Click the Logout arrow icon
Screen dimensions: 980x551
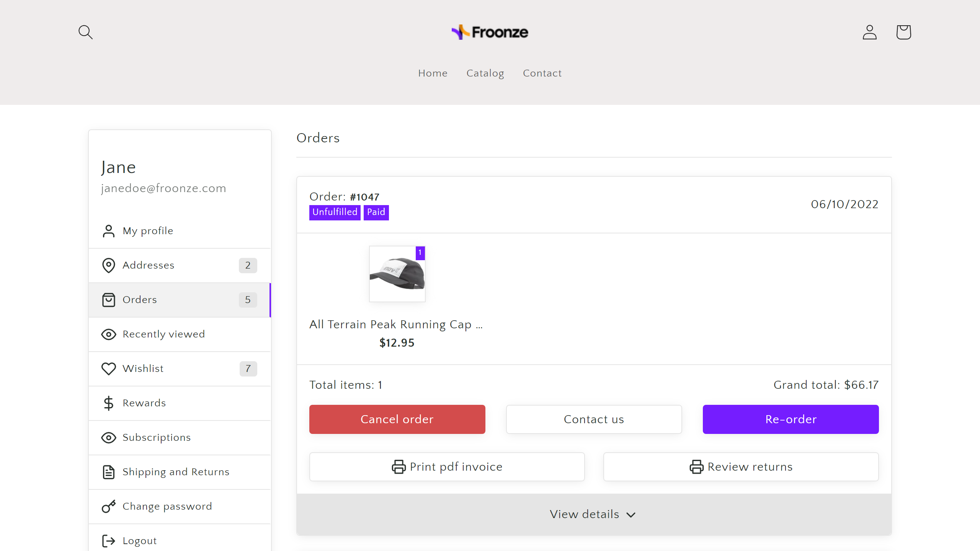tap(109, 541)
